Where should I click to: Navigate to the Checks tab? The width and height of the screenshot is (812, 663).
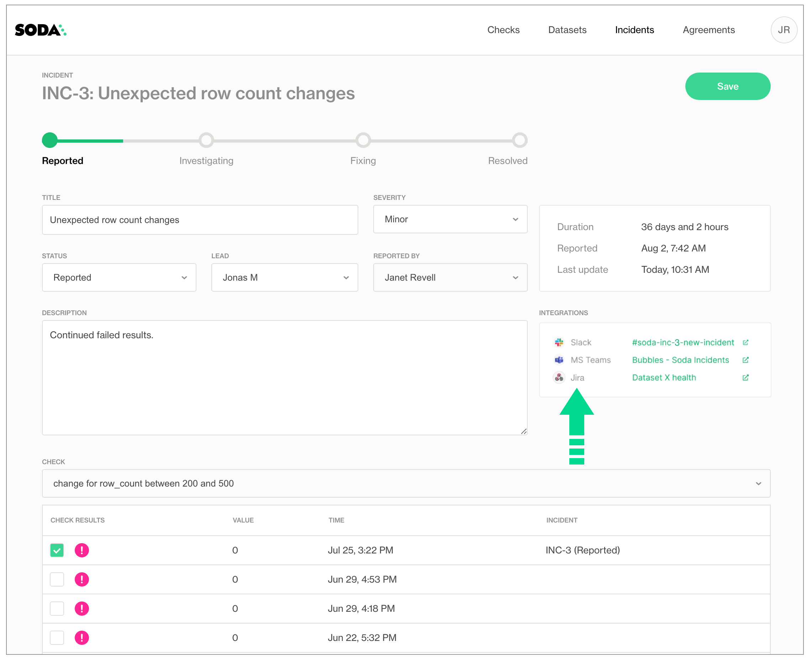pyautogui.click(x=503, y=30)
